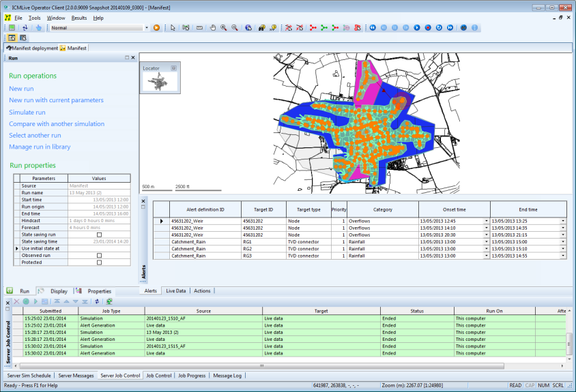Click the zoom in magnifier tool
576x392 pixels.
point(224,28)
